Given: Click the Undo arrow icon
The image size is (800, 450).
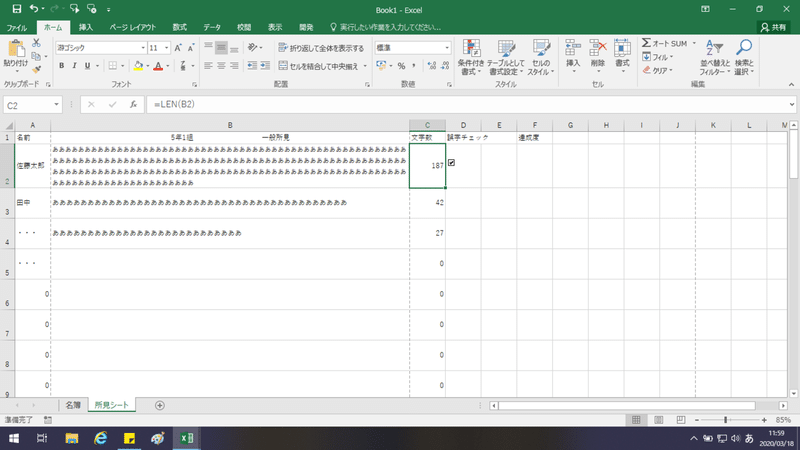Looking at the screenshot, I should (34, 9).
